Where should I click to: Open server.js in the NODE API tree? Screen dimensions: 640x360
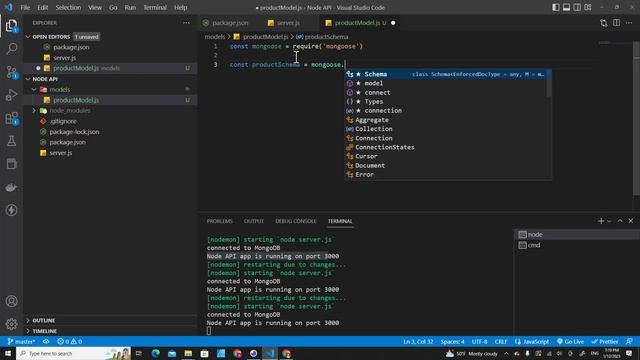click(x=61, y=153)
